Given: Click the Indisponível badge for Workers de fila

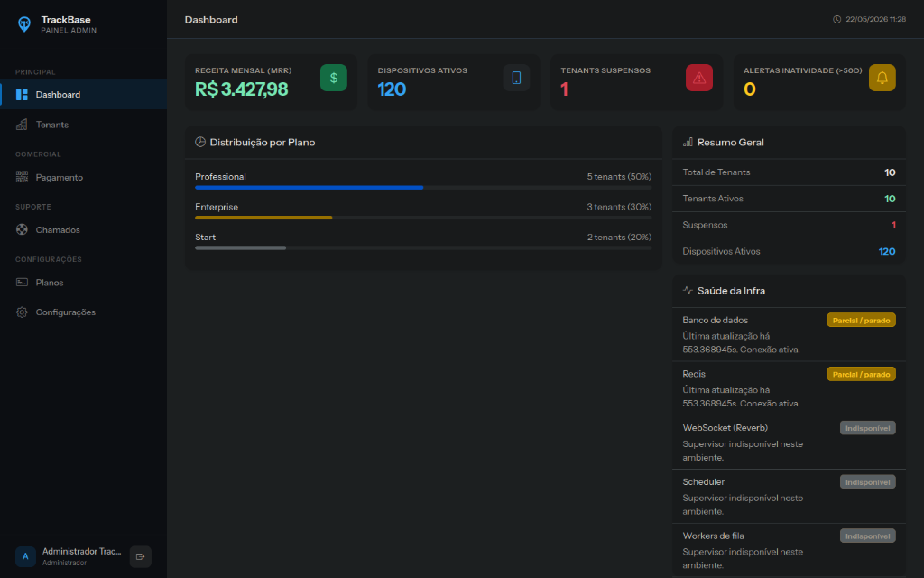Looking at the screenshot, I should click(x=867, y=536).
